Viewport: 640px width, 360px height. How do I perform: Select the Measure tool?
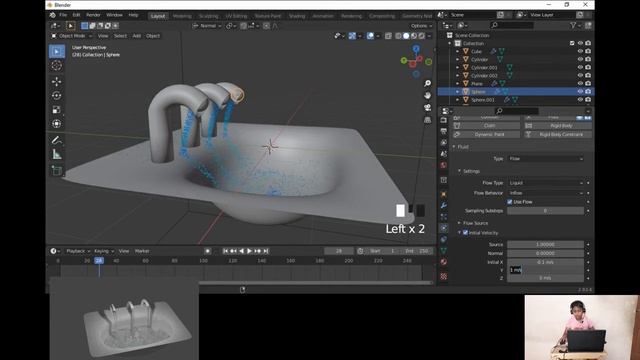click(x=57, y=154)
